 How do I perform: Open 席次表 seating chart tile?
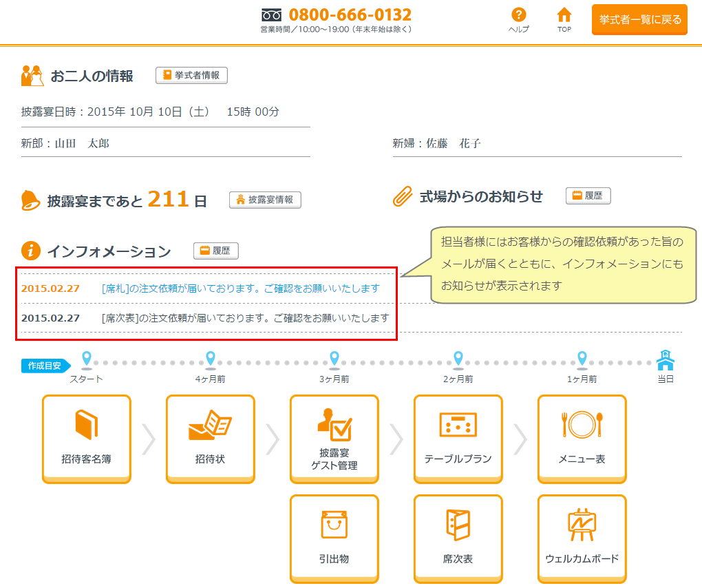point(458,538)
